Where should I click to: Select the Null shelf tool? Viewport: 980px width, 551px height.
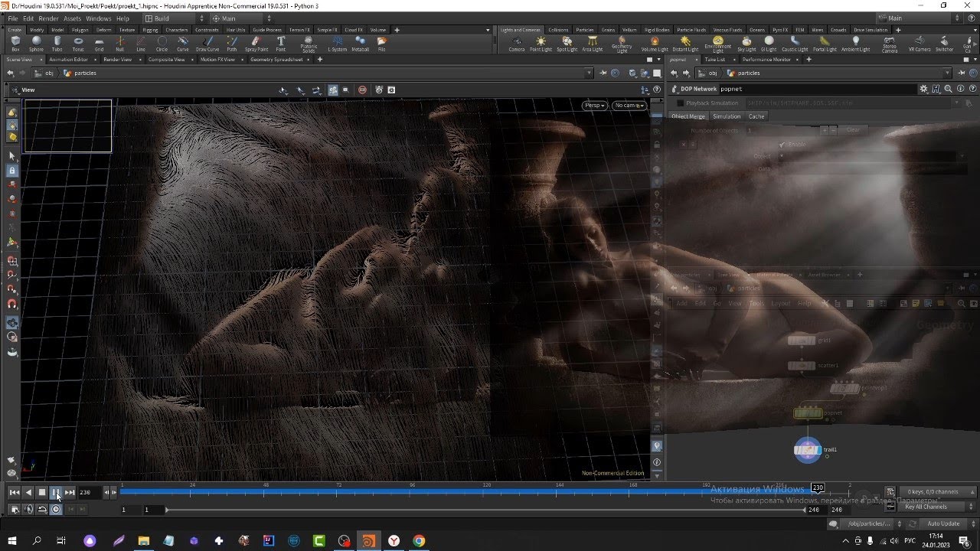coord(119,44)
